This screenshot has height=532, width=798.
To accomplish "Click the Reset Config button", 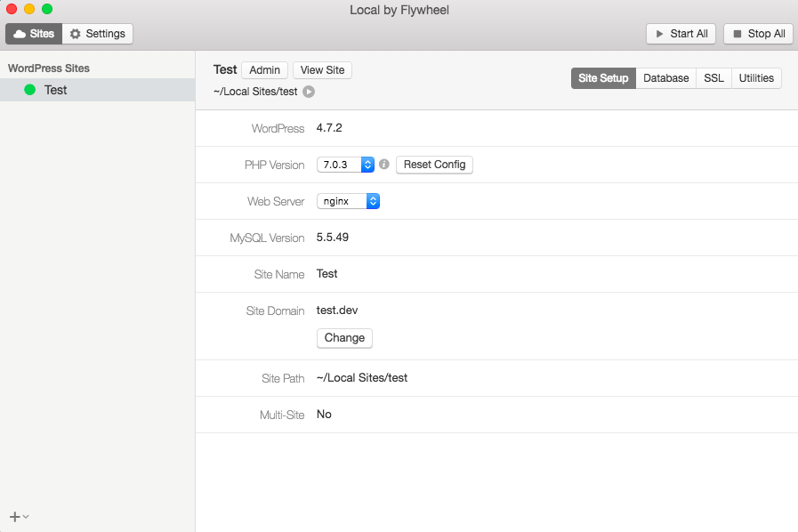I will pyautogui.click(x=435, y=165).
